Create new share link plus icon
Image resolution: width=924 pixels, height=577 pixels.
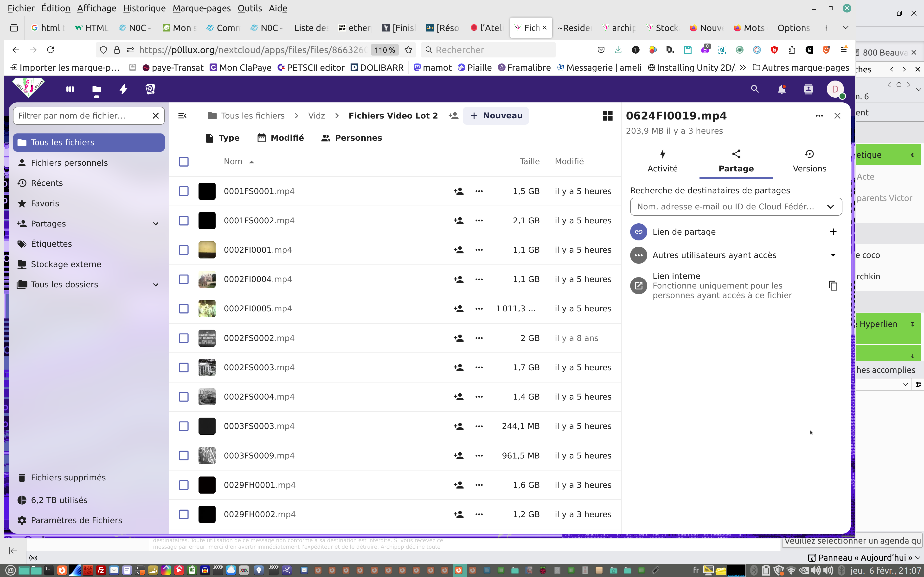(x=833, y=232)
